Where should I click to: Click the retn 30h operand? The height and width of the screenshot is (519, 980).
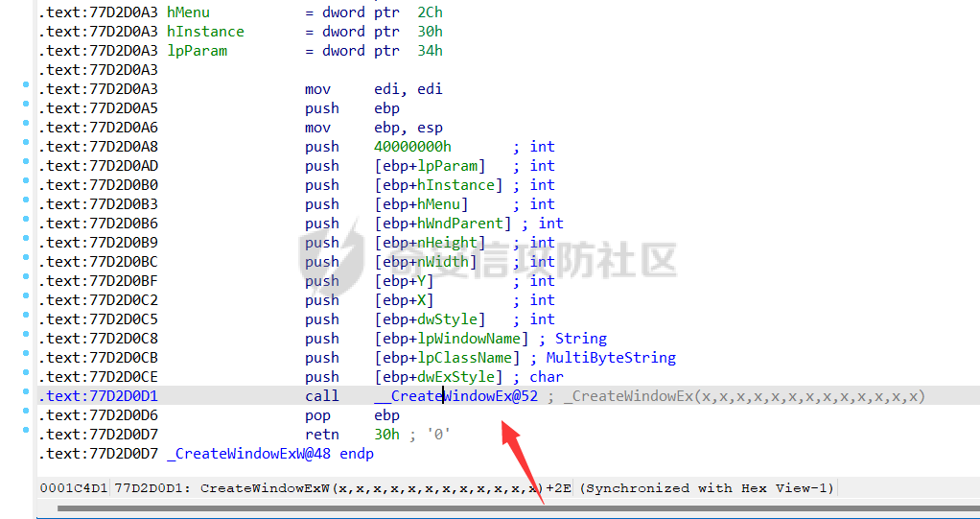(x=386, y=435)
